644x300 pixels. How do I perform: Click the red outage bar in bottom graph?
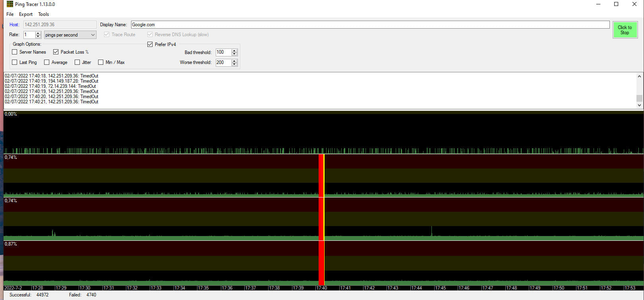(x=321, y=263)
